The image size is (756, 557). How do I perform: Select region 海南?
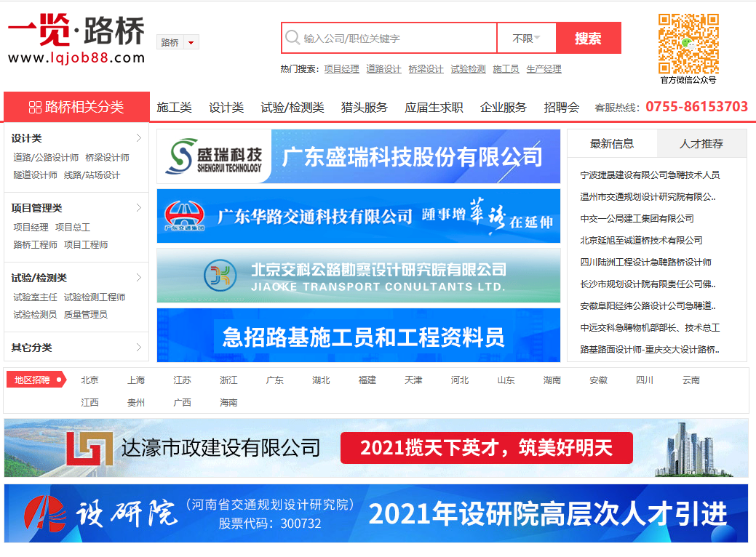tap(228, 402)
